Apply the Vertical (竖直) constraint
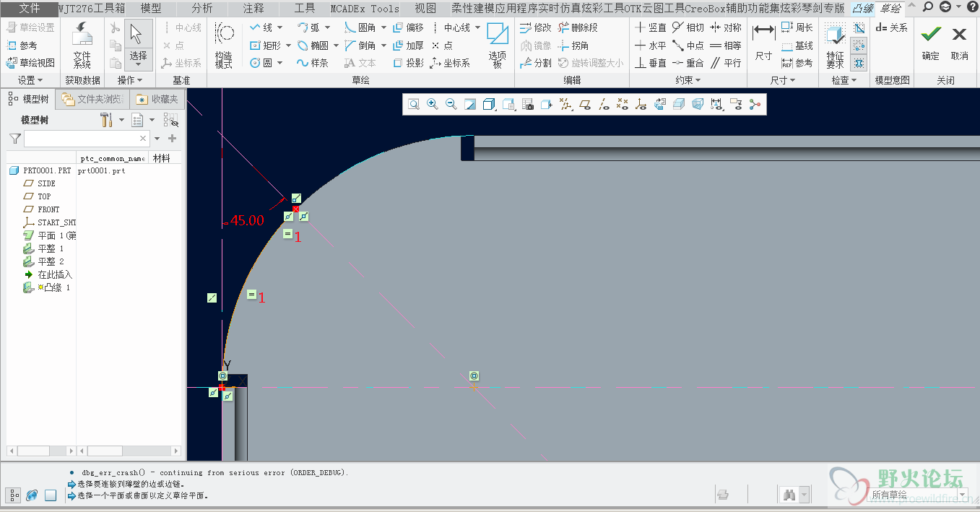 [651, 27]
